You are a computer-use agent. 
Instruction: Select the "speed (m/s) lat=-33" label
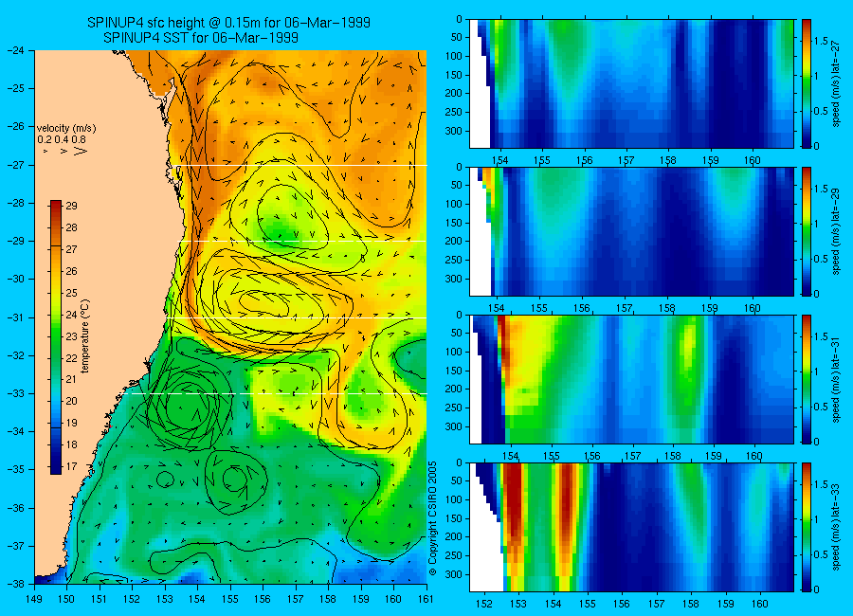836,527
